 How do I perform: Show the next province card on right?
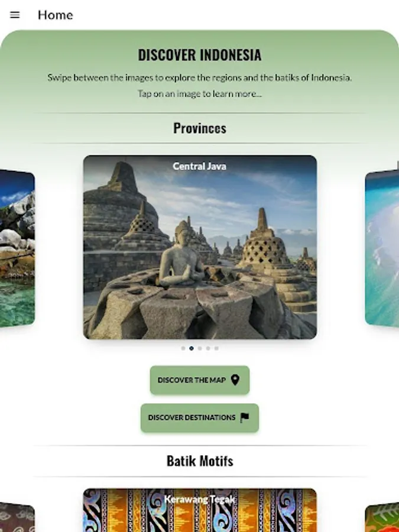[x=382, y=249]
